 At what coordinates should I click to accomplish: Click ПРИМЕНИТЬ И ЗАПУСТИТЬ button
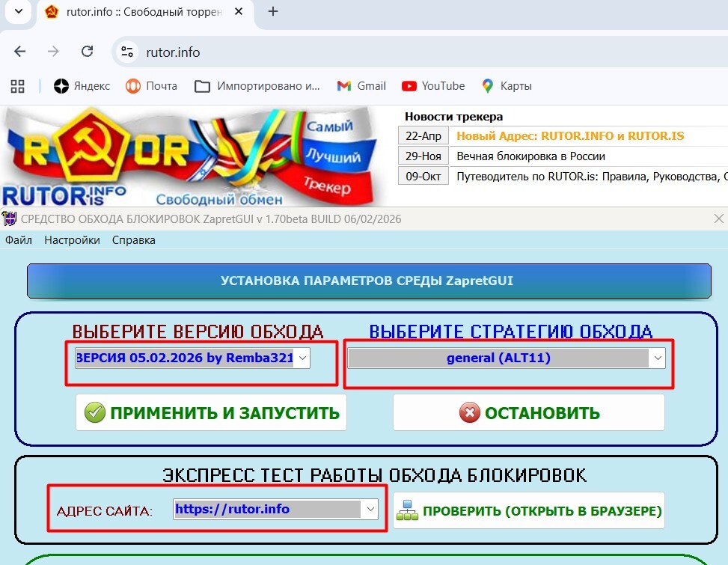[211, 413]
